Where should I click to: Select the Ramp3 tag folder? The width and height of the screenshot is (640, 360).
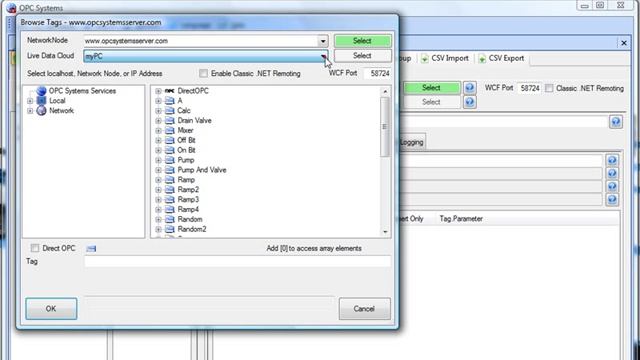(x=188, y=200)
